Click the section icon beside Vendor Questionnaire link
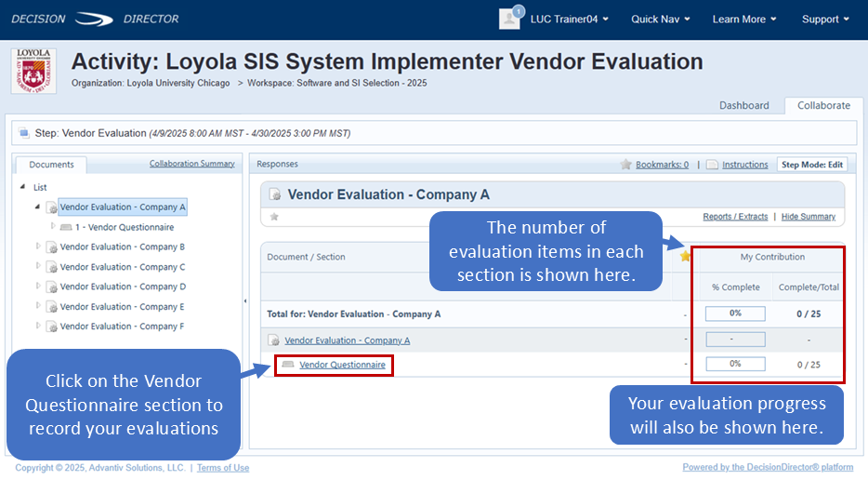 (x=288, y=364)
